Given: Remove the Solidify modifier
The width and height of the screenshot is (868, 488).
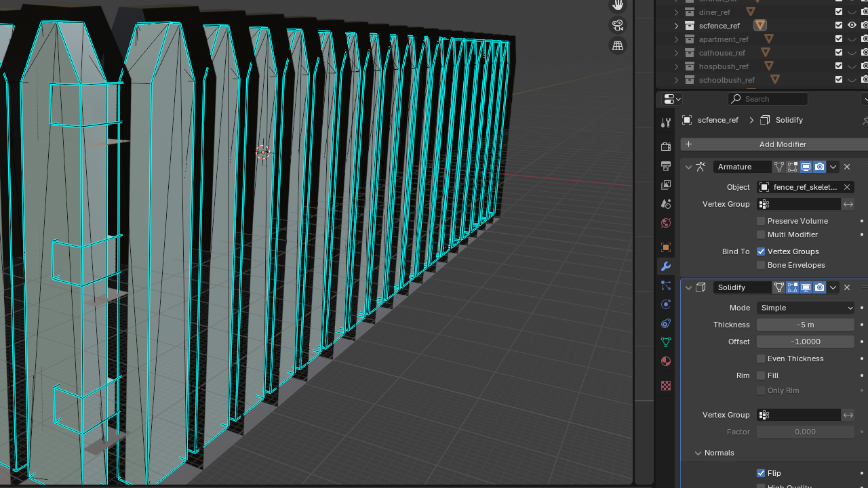Looking at the screenshot, I should coord(847,287).
